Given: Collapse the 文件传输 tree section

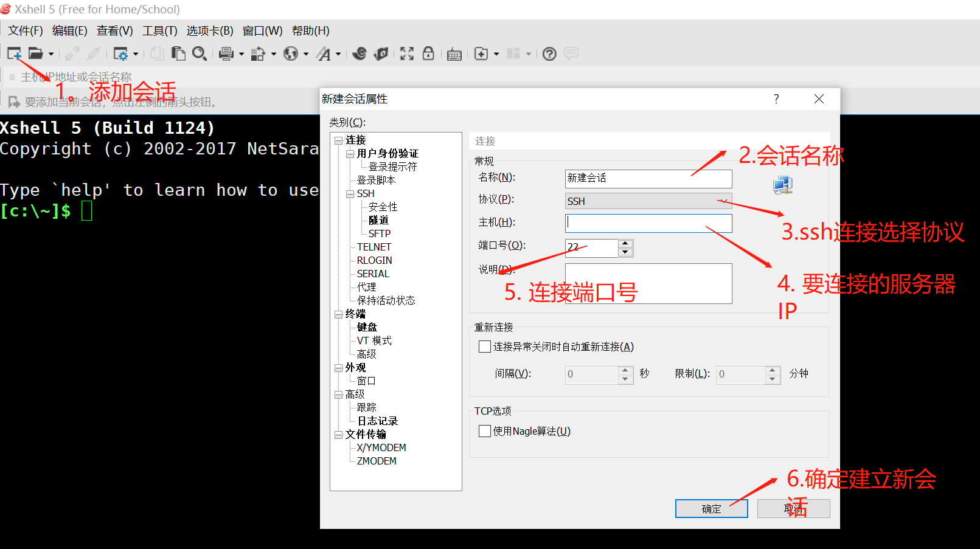Looking at the screenshot, I should tap(339, 434).
